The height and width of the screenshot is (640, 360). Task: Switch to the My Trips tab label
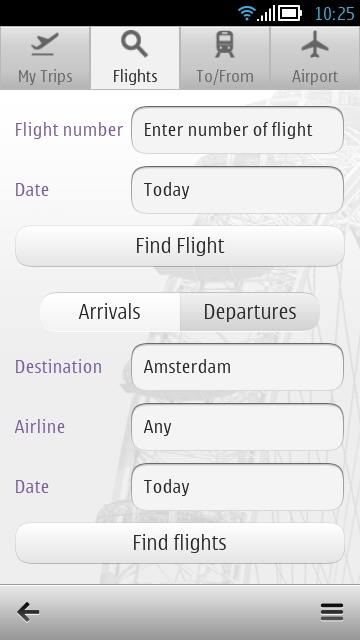tap(45, 76)
